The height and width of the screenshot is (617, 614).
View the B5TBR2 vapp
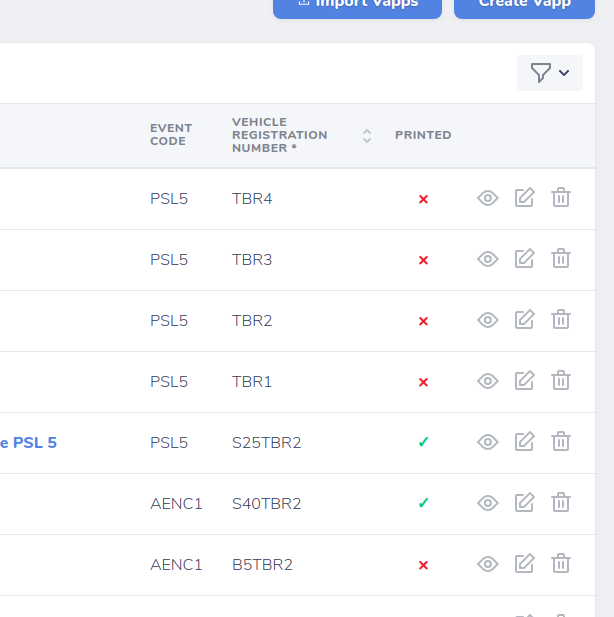488,564
